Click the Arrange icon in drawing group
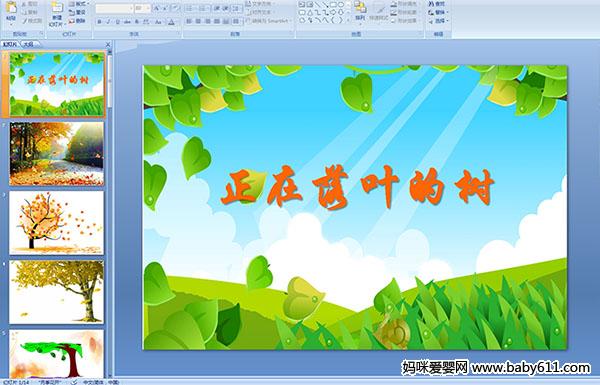Image resolution: width=600 pixels, height=385 pixels. click(360, 11)
